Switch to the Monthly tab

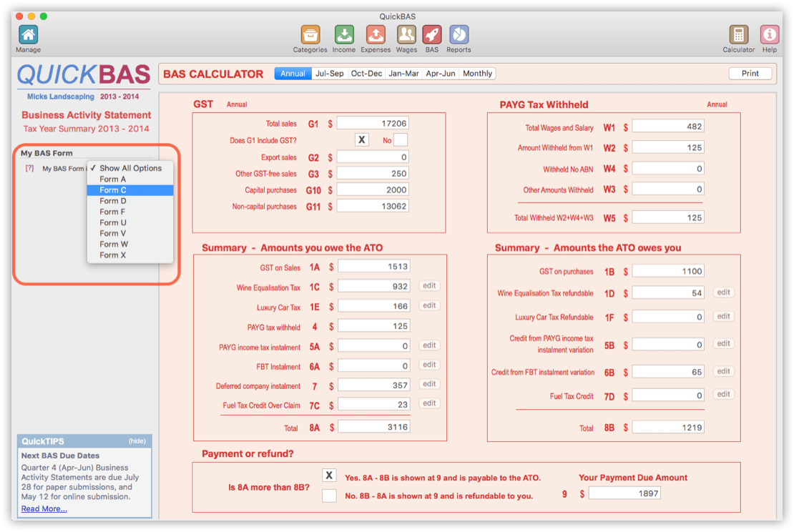(x=478, y=74)
